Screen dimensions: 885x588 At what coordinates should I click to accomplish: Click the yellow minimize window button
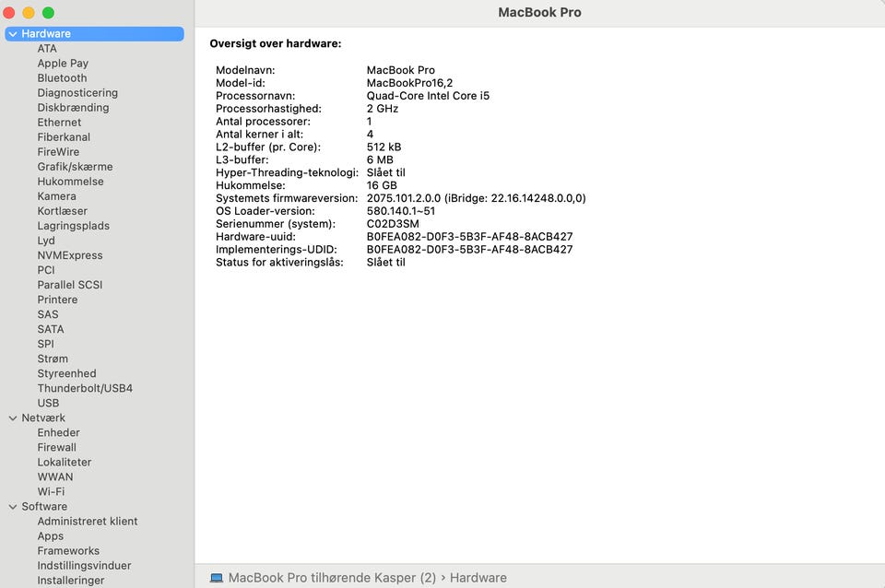point(29,12)
